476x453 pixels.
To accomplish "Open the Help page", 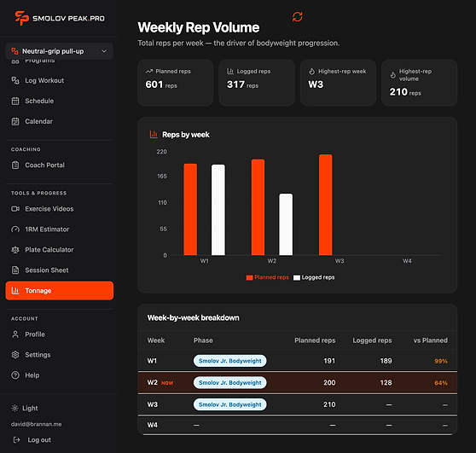I will (x=32, y=375).
